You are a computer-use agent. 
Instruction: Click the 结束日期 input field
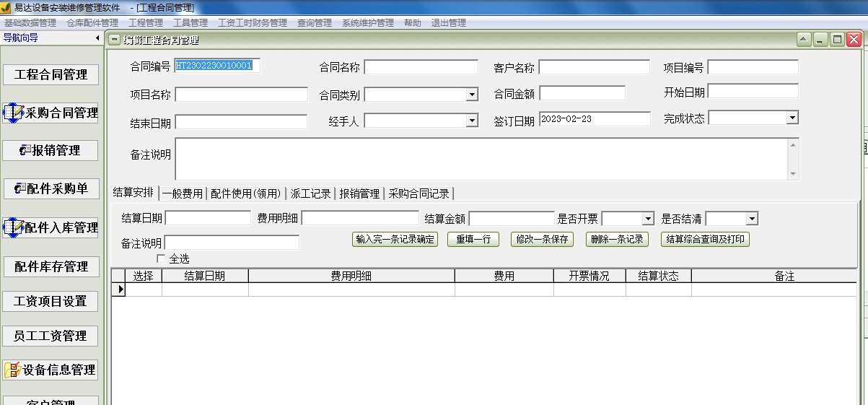(x=241, y=122)
